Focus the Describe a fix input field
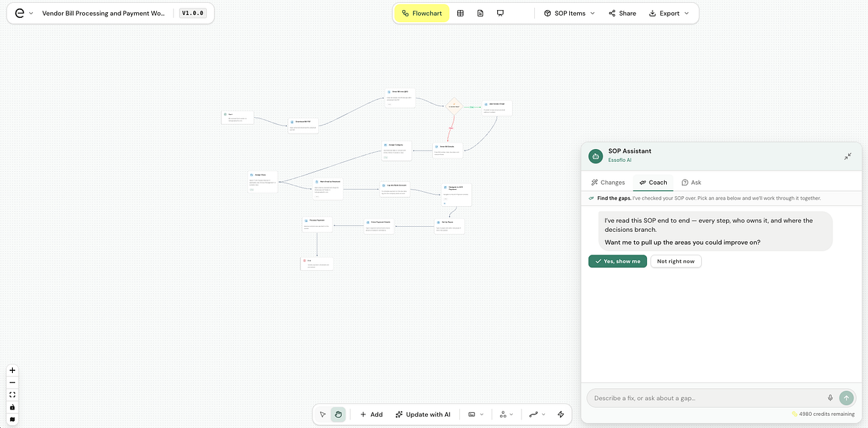The width and height of the screenshot is (868, 428). click(706, 398)
